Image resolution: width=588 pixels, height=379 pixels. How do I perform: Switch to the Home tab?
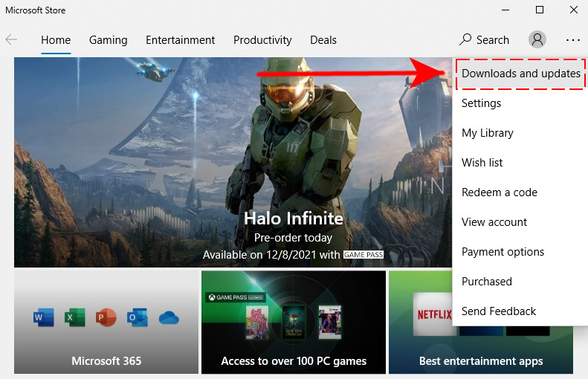pos(56,39)
